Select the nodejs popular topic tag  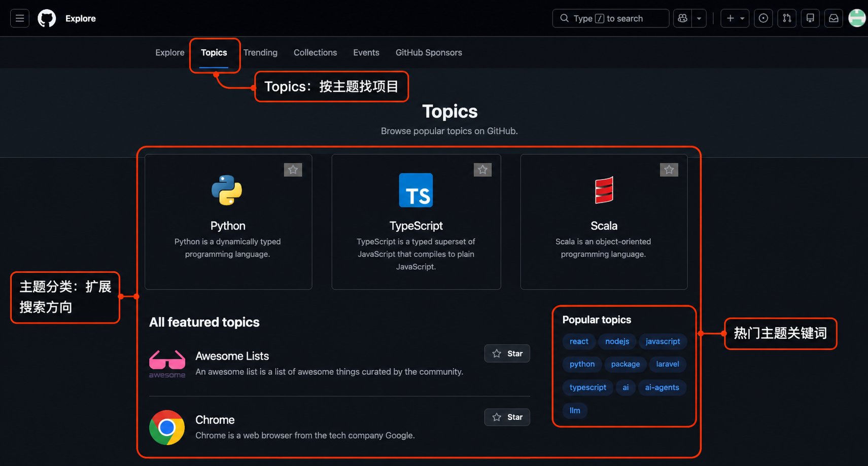pyautogui.click(x=617, y=341)
